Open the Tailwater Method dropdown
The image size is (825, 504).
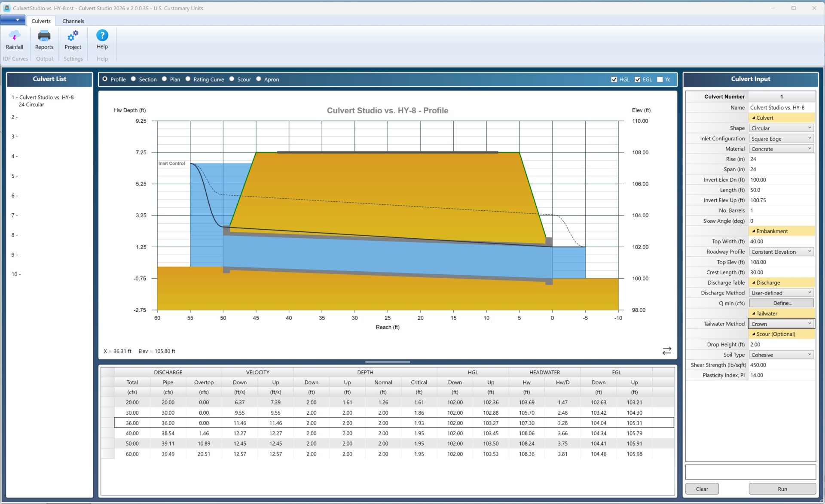coord(781,324)
